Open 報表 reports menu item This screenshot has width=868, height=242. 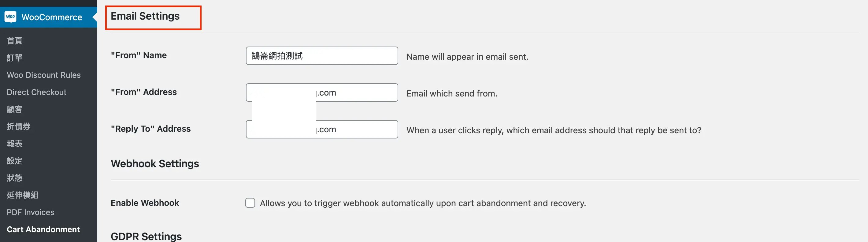pyautogui.click(x=14, y=144)
